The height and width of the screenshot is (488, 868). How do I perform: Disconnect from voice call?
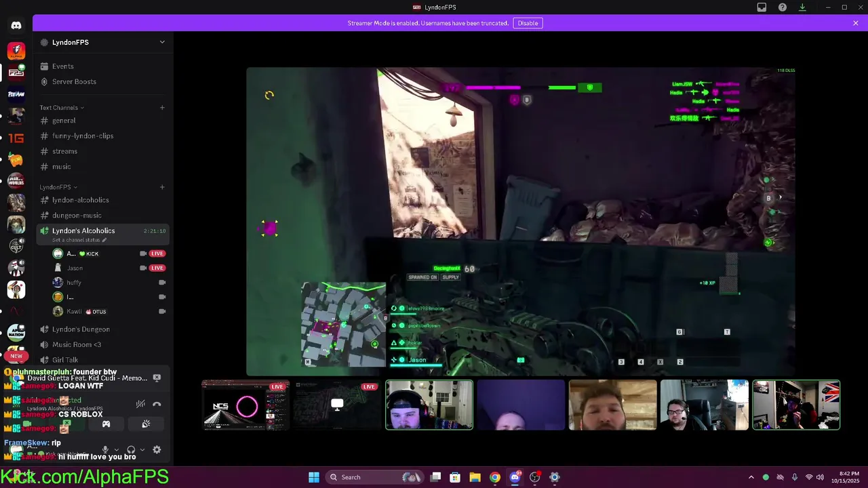pyautogui.click(x=157, y=404)
